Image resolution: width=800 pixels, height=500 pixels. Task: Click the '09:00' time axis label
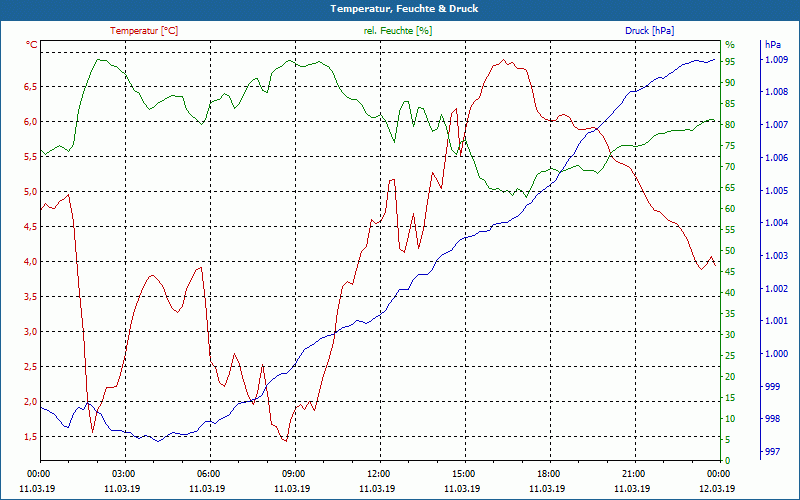(293, 473)
